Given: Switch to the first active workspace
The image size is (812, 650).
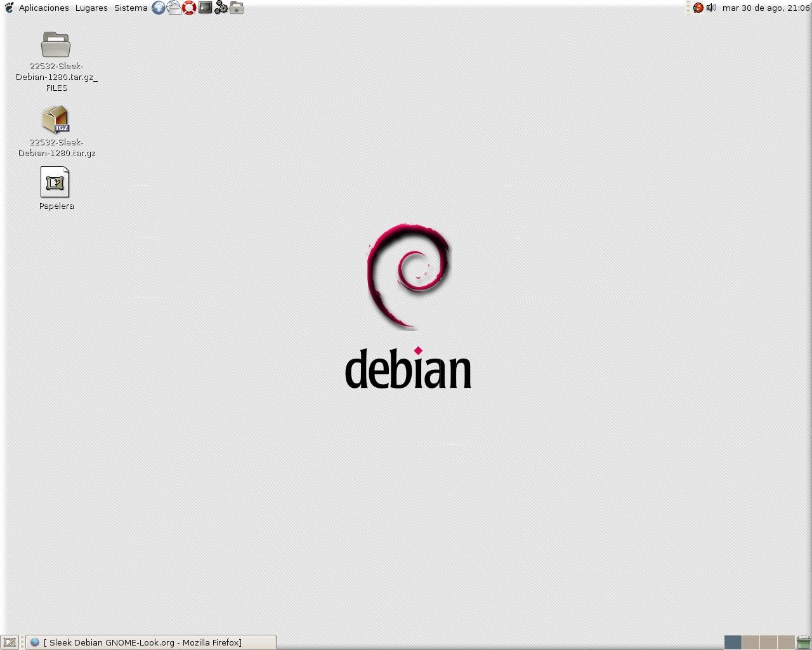Looking at the screenshot, I should tap(733, 642).
